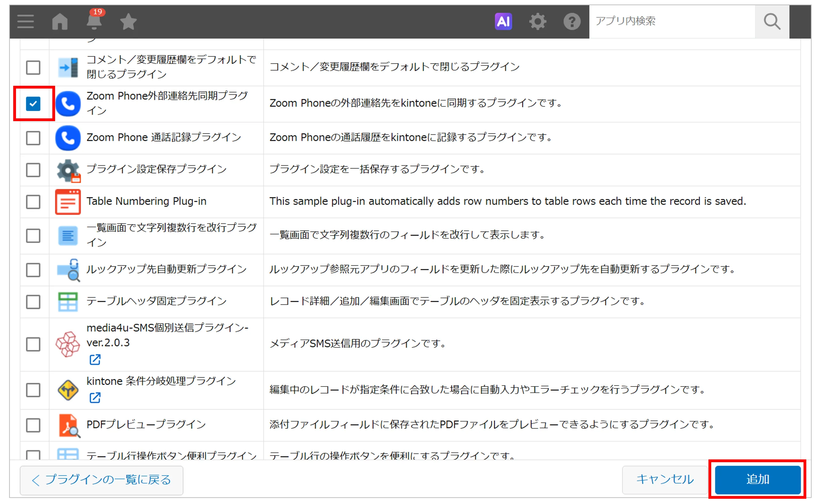Open external link under media4u-SMS plugin
The width and height of the screenshot is (822, 504).
[95, 360]
